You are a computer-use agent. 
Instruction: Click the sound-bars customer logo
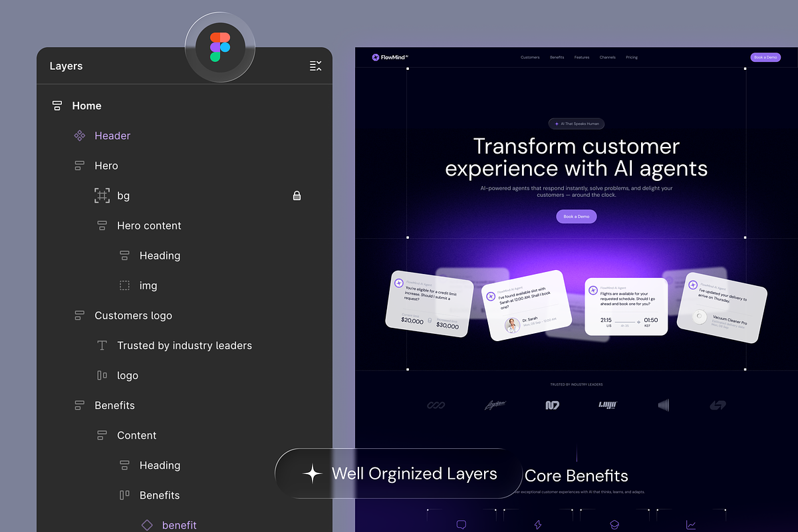click(664, 405)
